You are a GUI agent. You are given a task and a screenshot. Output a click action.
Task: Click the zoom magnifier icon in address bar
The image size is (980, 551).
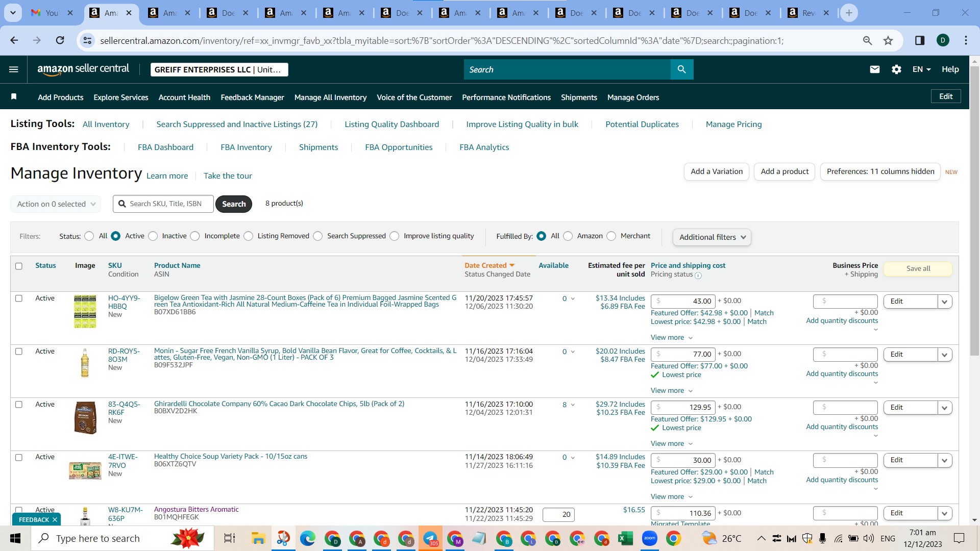[x=867, y=40]
